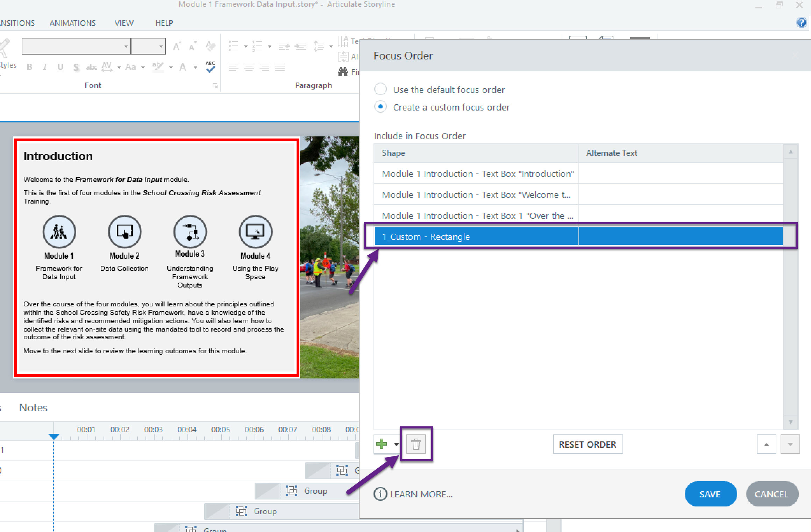
Task: Expand dropdown arrow beside green plus
Action: pyautogui.click(x=396, y=444)
